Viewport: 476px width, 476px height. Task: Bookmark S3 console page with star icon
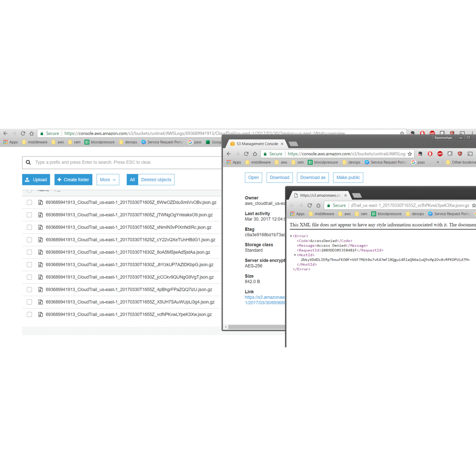(x=410, y=154)
